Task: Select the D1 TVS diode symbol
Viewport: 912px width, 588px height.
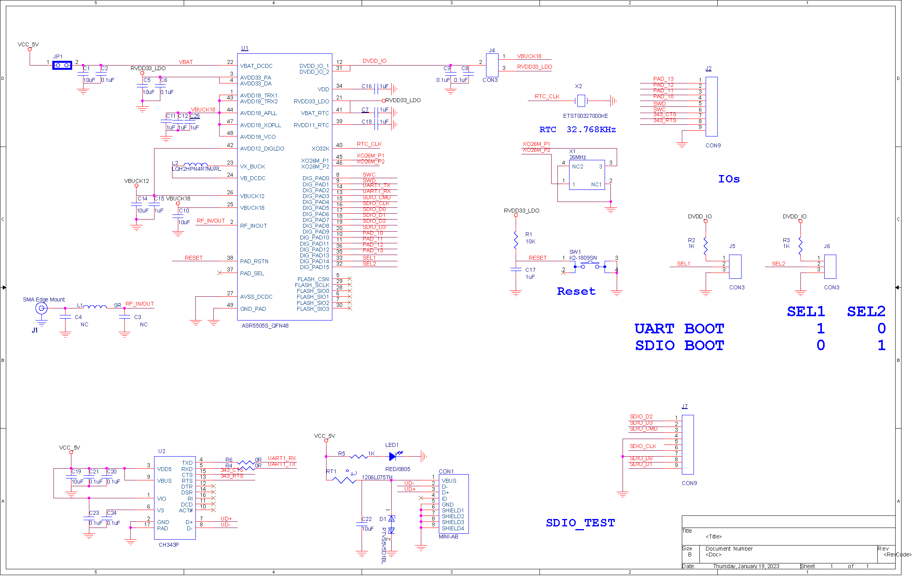Action: click(391, 524)
